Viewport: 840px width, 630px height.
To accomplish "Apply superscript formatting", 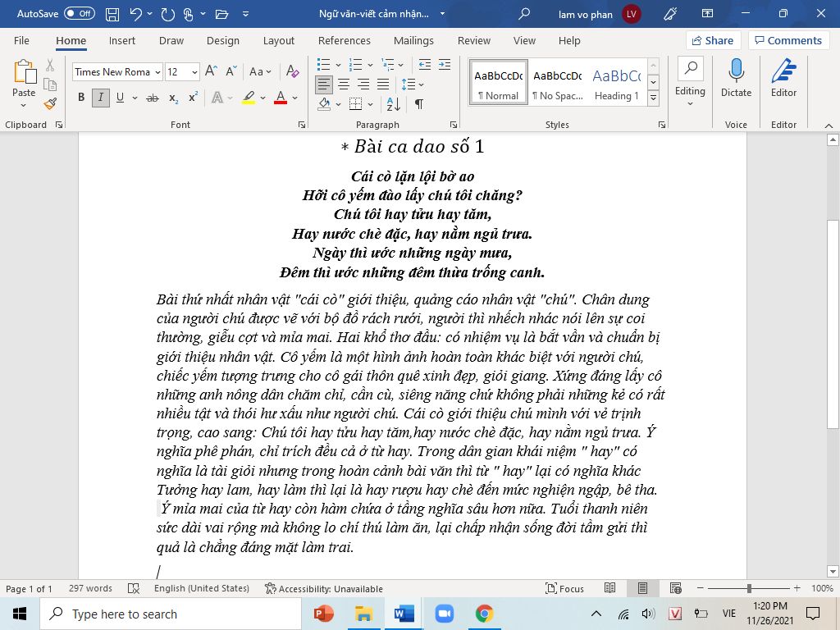I will coord(193,98).
